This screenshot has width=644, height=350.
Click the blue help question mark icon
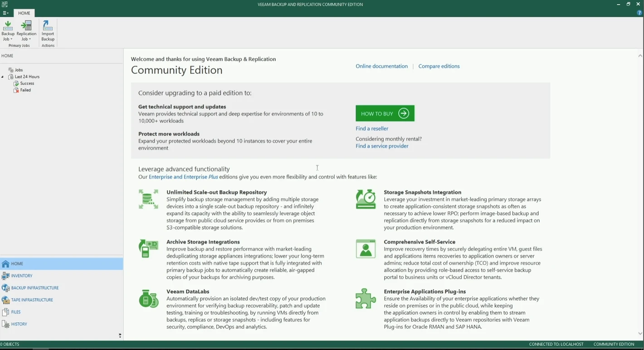pyautogui.click(x=639, y=13)
